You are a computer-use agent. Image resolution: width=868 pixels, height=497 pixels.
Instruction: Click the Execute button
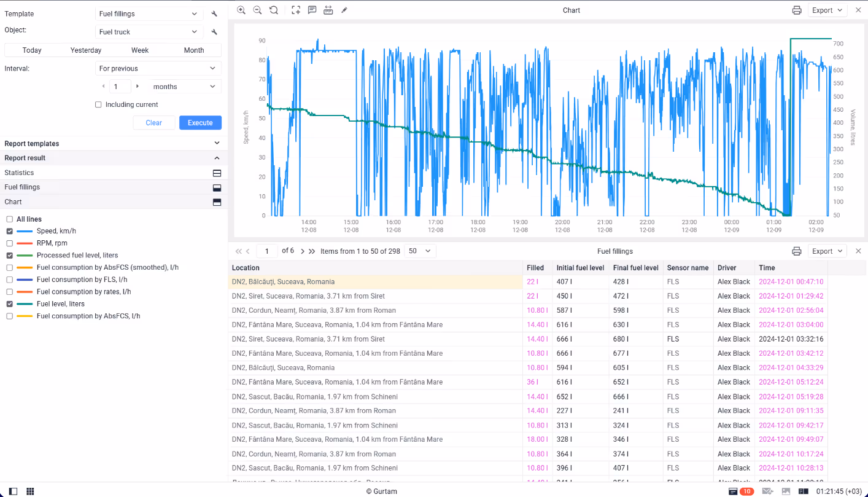(x=200, y=123)
